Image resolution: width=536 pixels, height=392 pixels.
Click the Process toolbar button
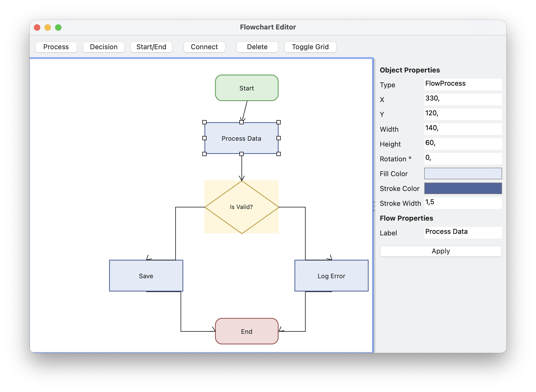click(x=56, y=47)
